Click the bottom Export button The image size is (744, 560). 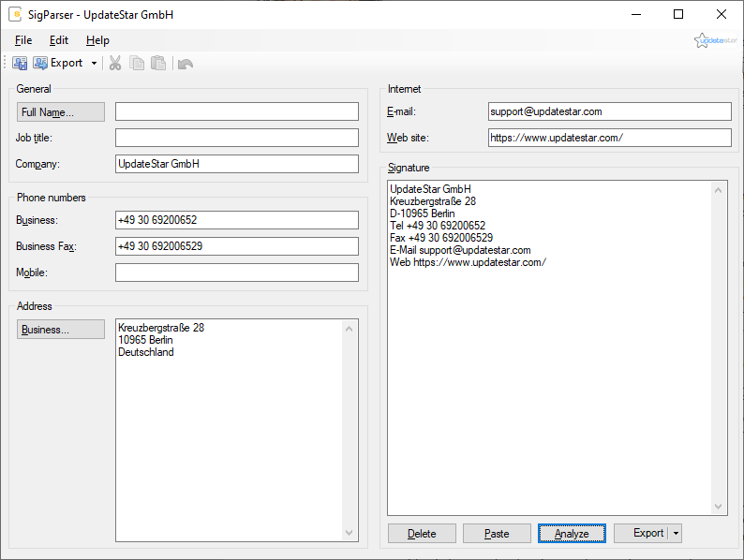click(x=642, y=533)
